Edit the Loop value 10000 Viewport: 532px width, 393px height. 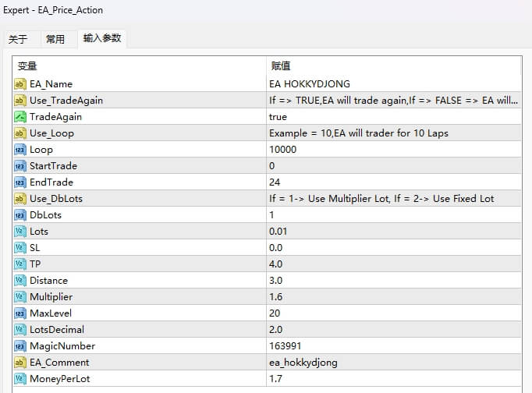point(282,150)
